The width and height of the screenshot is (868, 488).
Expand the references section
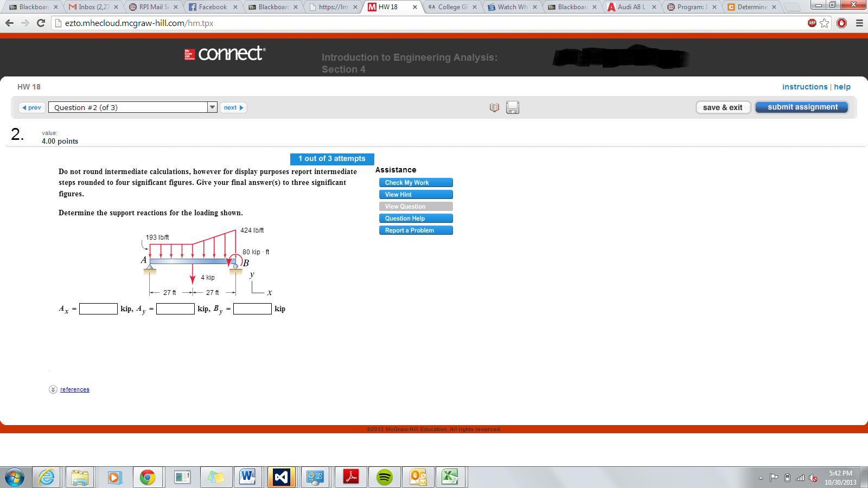pyautogui.click(x=75, y=389)
